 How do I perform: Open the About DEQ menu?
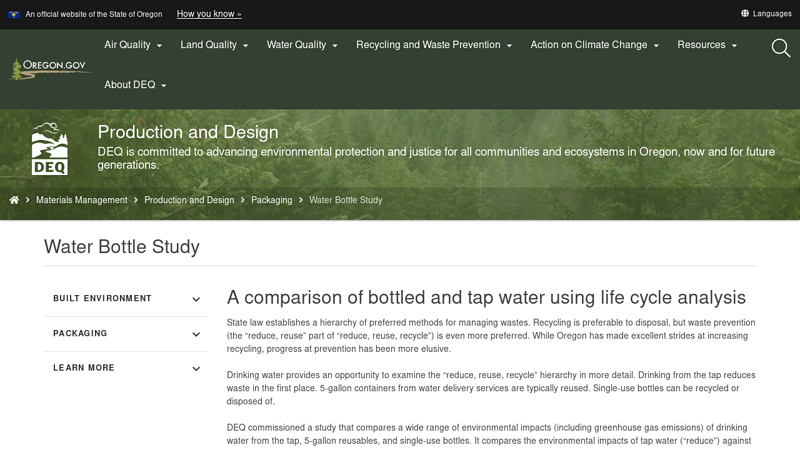[x=135, y=85]
